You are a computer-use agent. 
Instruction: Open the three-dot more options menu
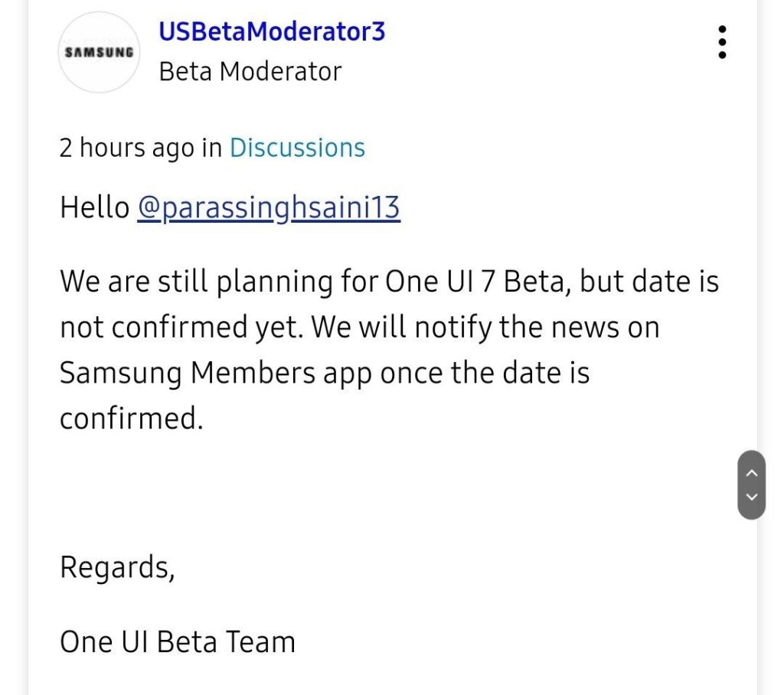pyautogui.click(x=722, y=42)
